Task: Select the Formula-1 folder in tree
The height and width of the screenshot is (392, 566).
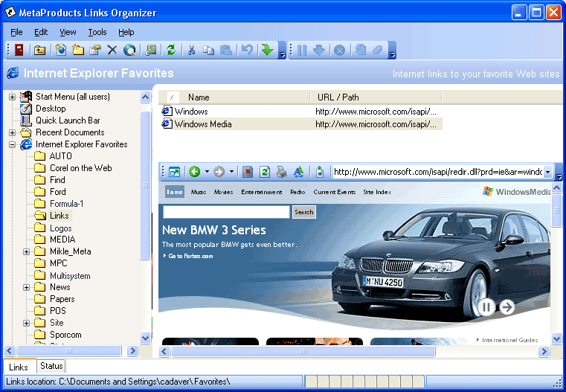Action: 66,204
